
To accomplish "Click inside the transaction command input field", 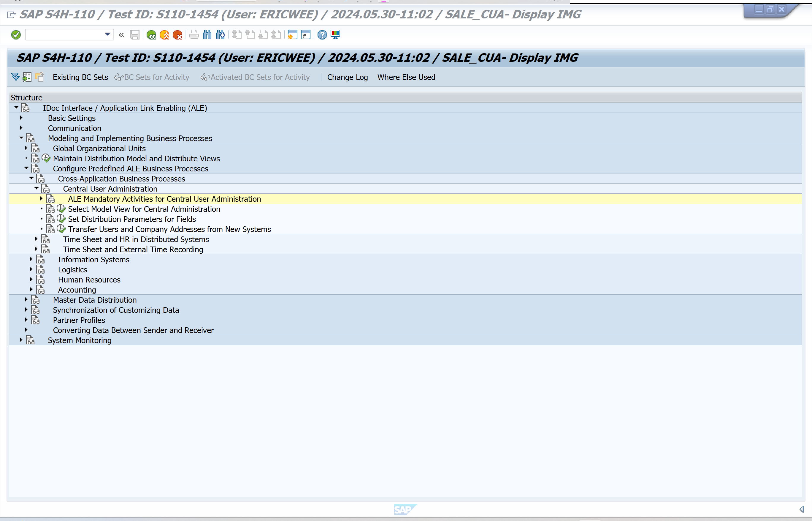I will 64,34.
